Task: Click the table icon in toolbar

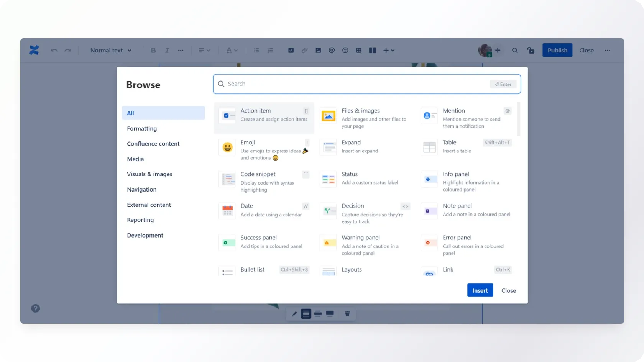Action: [359, 50]
